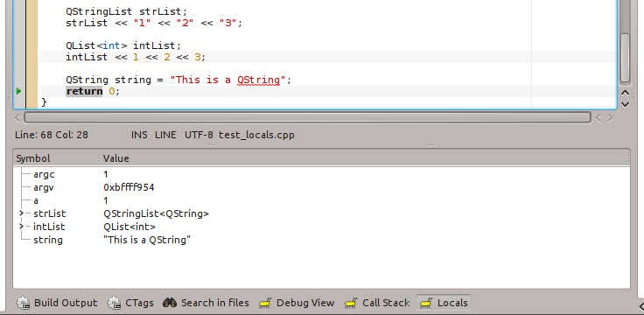Click the underlined QString word in the string literal
The height and width of the screenshot is (315, 644).
point(258,80)
